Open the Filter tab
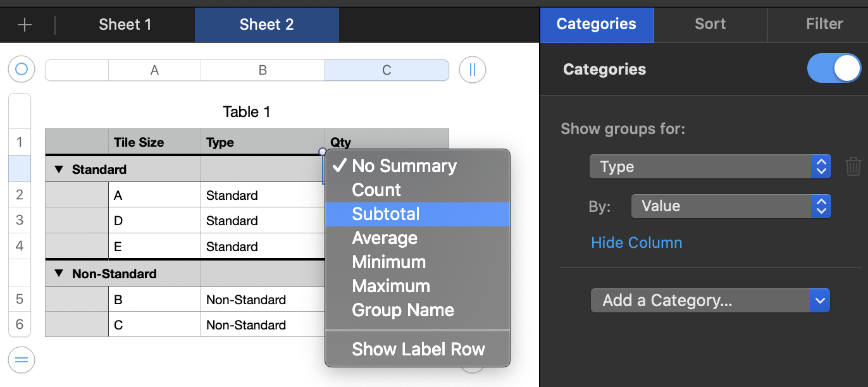 point(824,24)
